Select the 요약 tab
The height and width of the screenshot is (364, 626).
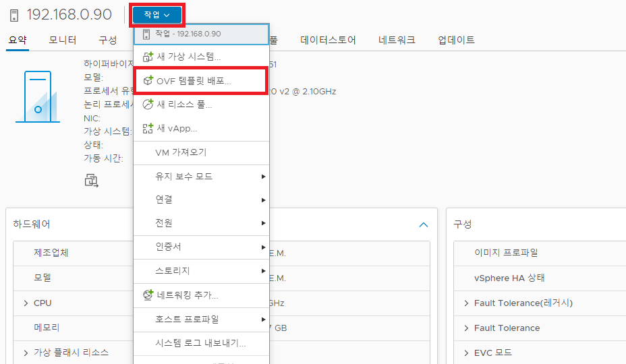click(18, 40)
